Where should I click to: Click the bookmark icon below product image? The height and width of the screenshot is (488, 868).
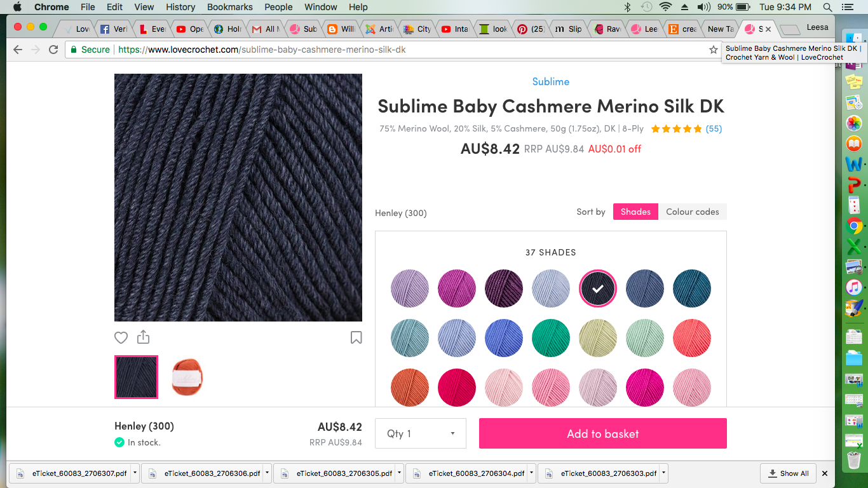click(x=356, y=337)
